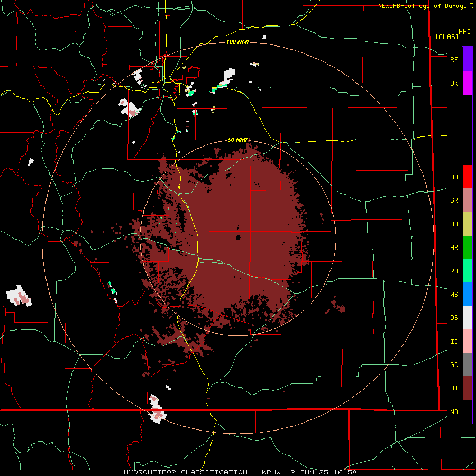The width and height of the screenshot is (476, 476).
Task: Click the purple RF color swatch in legend
Action: coord(467,59)
